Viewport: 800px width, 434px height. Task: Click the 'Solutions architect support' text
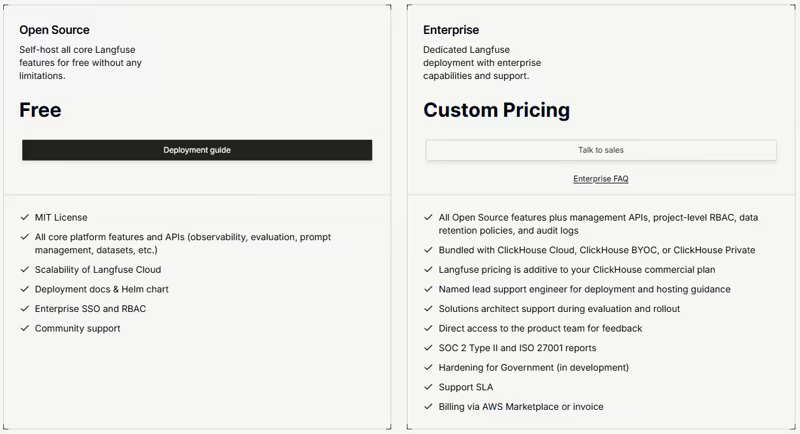[x=559, y=309]
